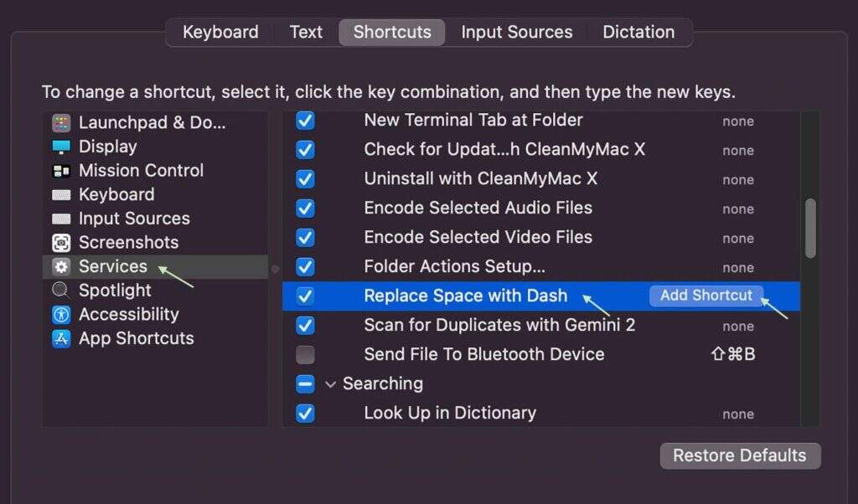Toggle the Look Up in Dictionary checkbox
Viewport: 858px width, 504px height.
pos(306,413)
